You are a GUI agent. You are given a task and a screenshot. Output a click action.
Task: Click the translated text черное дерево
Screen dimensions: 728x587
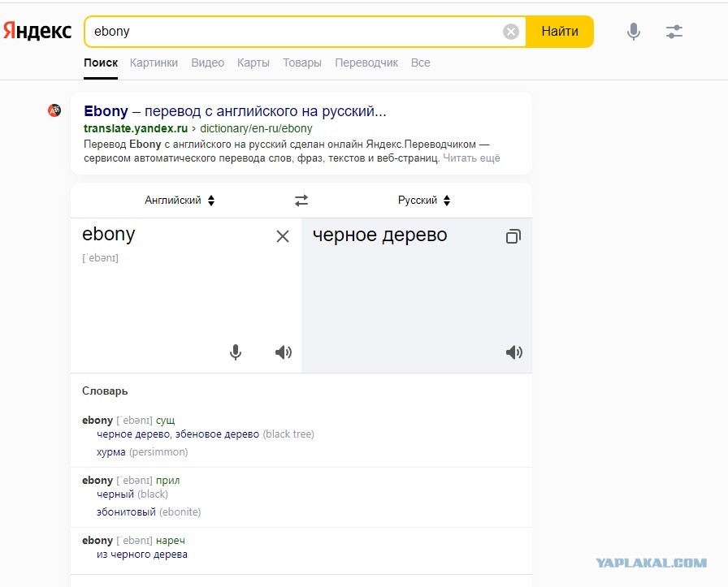[x=379, y=235]
